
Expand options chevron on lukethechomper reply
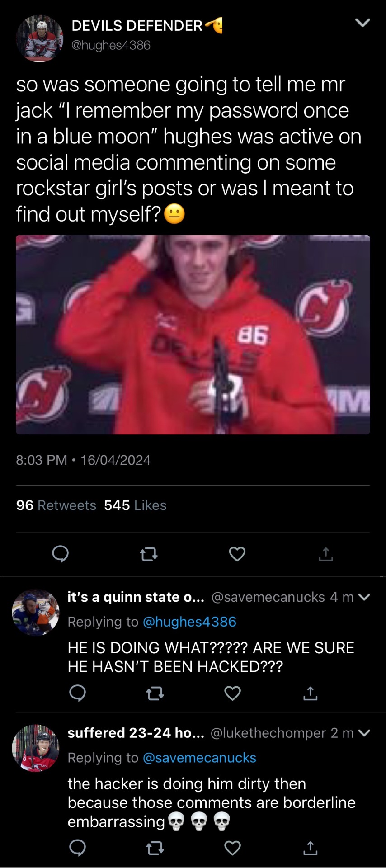364,733
